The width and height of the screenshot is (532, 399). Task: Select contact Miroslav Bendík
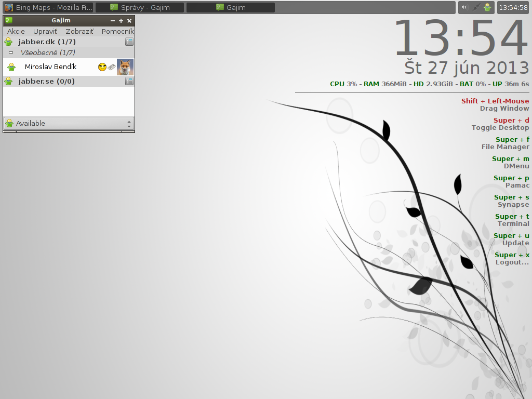pyautogui.click(x=69, y=67)
